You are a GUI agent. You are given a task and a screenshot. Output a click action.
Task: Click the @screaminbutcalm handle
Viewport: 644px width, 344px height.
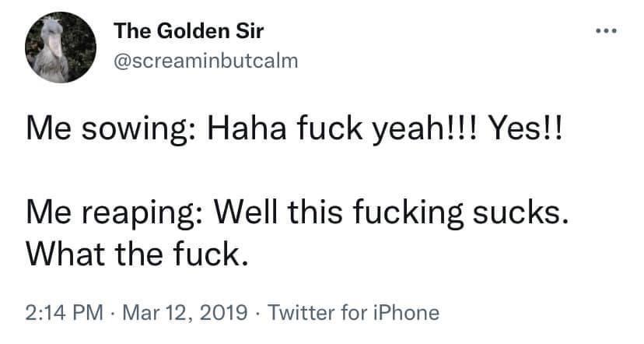click(x=206, y=61)
